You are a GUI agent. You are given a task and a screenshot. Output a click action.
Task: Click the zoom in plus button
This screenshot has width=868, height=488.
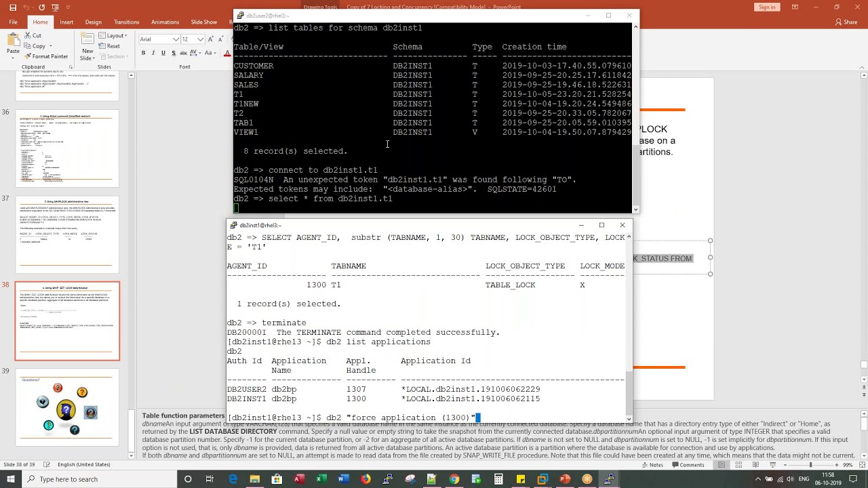tap(837, 465)
